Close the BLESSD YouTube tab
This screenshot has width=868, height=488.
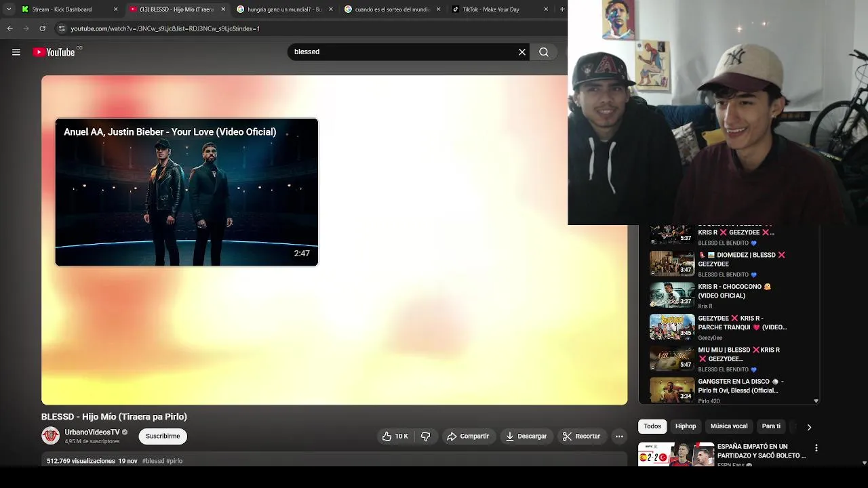click(x=223, y=9)
